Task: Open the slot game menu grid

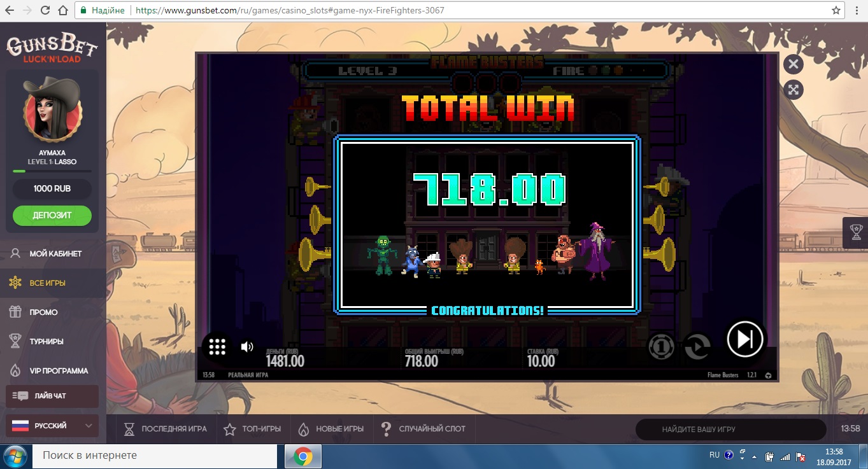Action: tap(217, 347)
